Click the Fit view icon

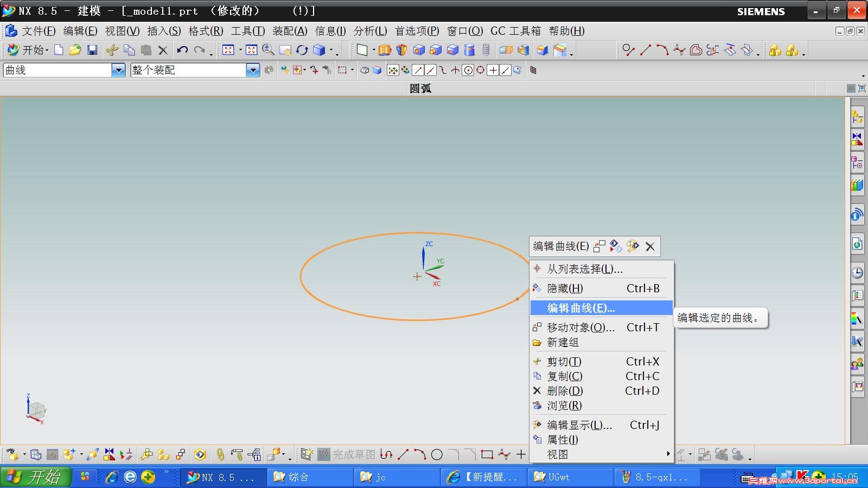pyautogui.click(x=228, y=50)
